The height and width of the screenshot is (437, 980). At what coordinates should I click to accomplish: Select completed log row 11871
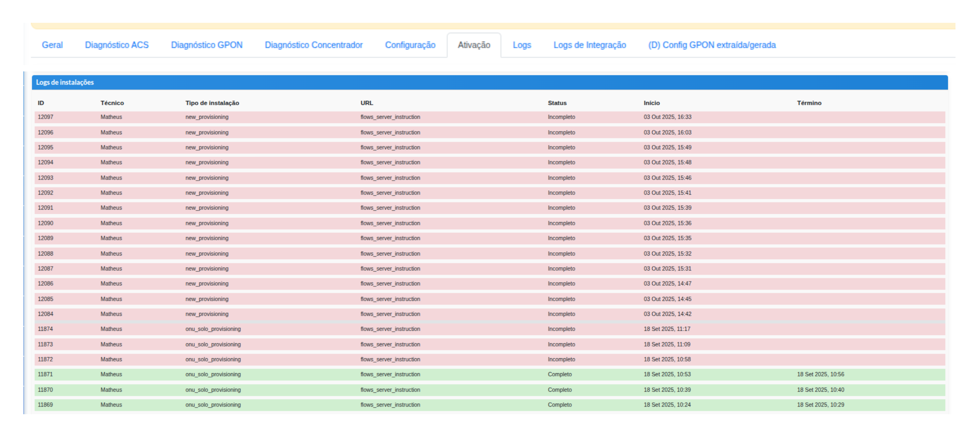[x=45, y=374]
